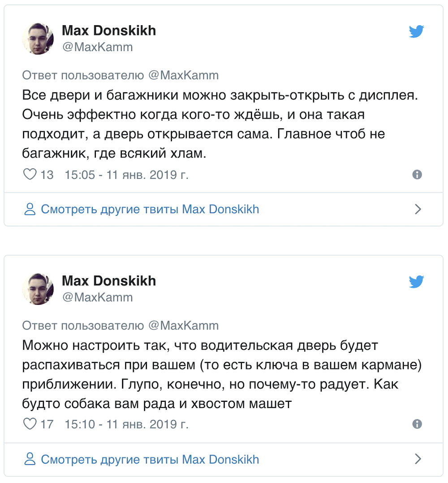Open timestamp 15:05 - 11 янв. 2019

(126, 174)
